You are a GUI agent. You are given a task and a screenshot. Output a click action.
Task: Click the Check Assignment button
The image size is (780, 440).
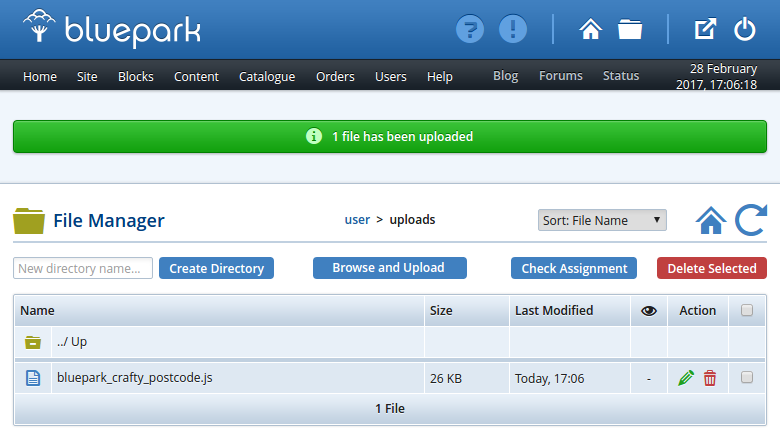point(574,268)
